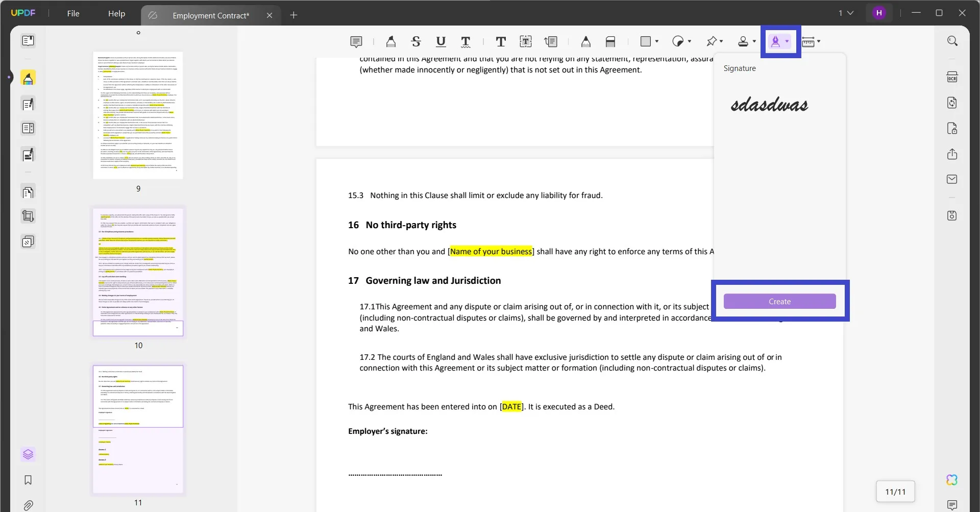
Task: Open the Layers panel icon
Action: click(28, 454)
